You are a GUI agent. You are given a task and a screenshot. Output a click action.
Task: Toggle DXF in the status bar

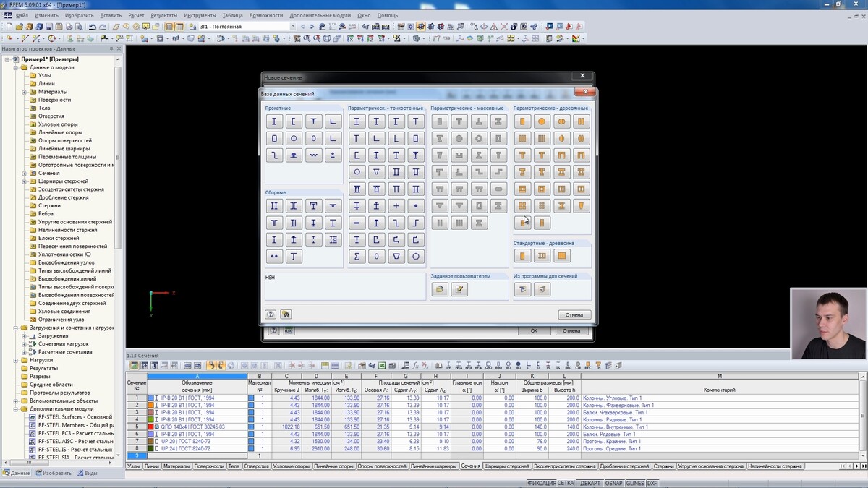(x=652, y=483)
